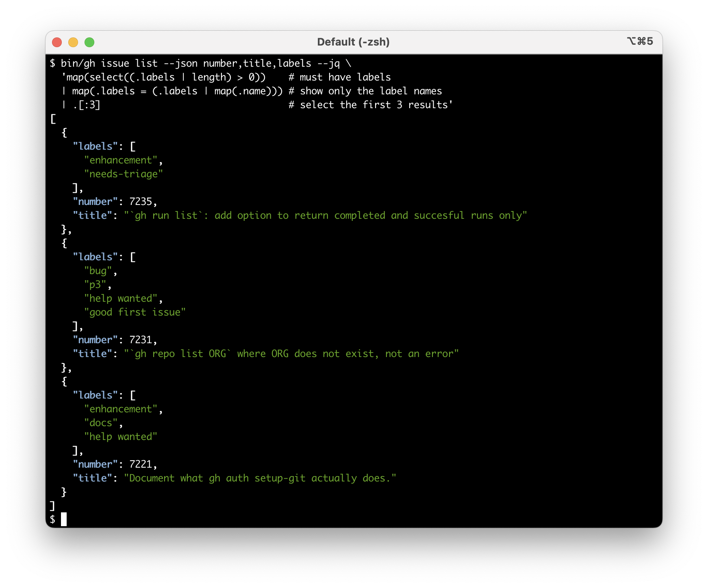Click the green zoom window button
Image resolution: width=708 pixels, height=588 pixels.
(89, 42)
